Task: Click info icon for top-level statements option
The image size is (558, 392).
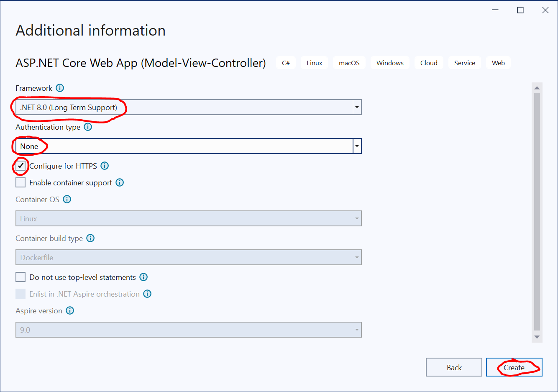Action: pyautogui.click(x=143, y=277)
